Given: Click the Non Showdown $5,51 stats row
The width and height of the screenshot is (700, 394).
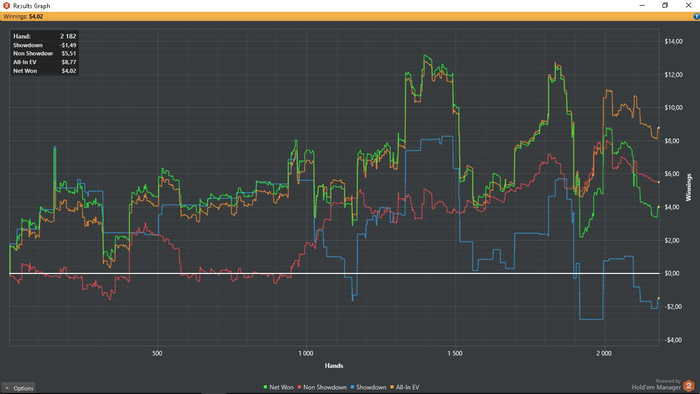Looking at the screenshot, I should click(45, 54).
